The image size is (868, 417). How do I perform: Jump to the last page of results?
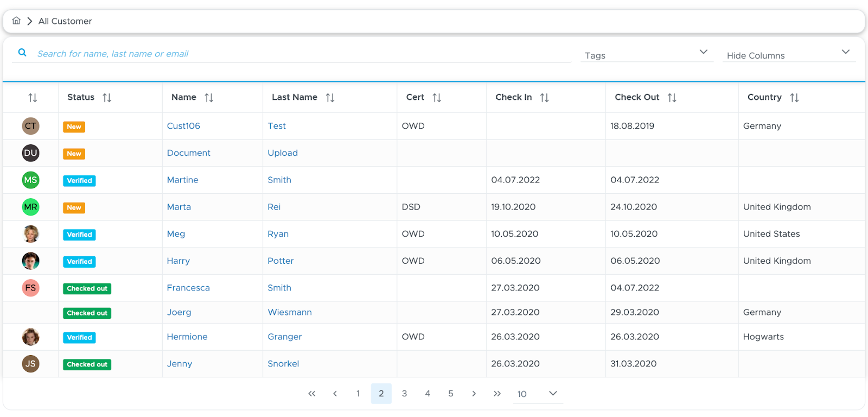[x=497, y=394]
